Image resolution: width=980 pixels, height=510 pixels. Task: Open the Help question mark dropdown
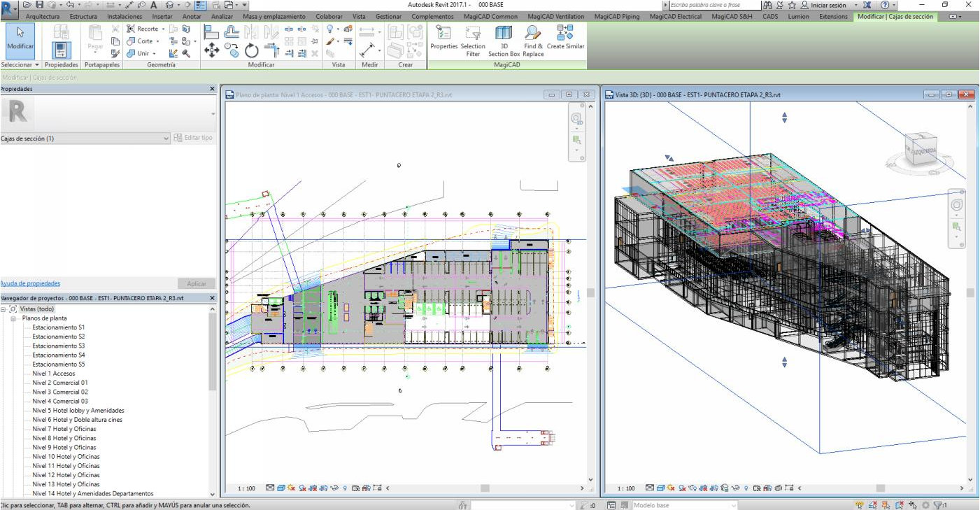tap(895, 5)
